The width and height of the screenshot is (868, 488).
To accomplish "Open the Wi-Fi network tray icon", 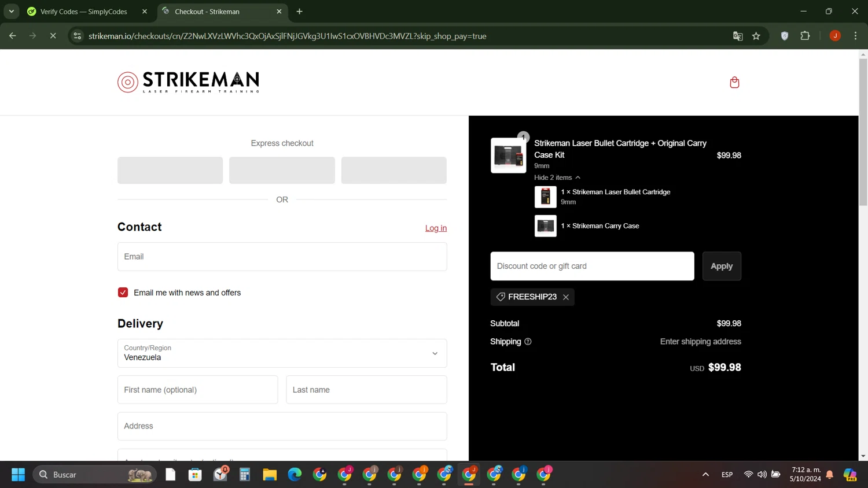I will [748, 475].
